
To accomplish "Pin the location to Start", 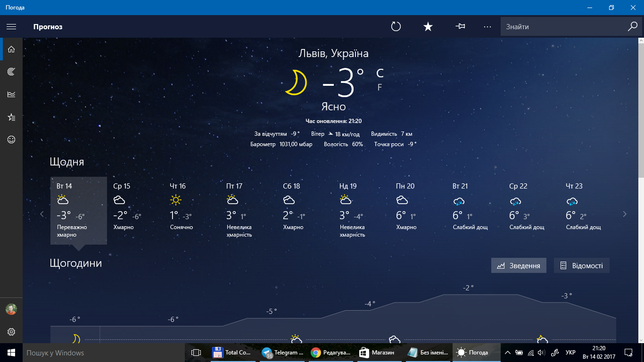I will [460, 27].
